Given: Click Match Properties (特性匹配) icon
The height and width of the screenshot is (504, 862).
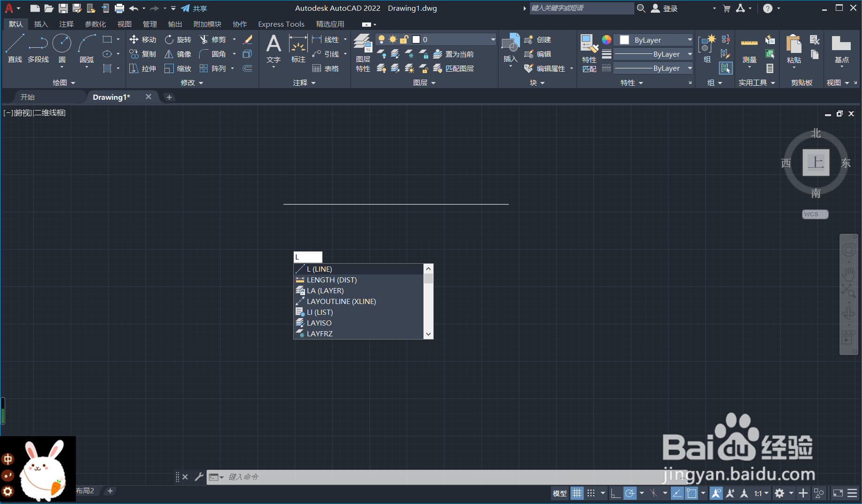Looking at the screenshot, I should pos(589,53).
